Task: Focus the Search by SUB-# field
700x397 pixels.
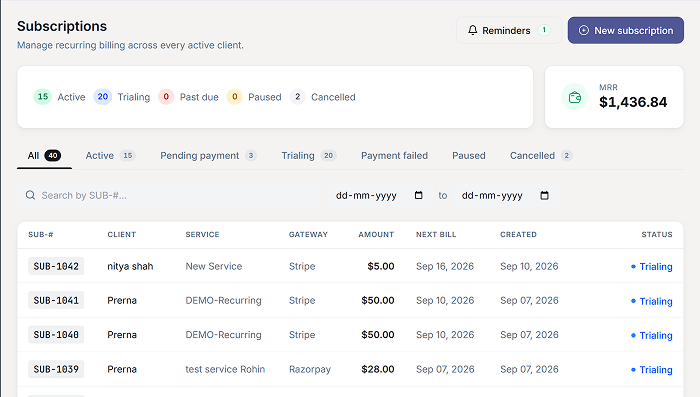Action: pos(168,195)
